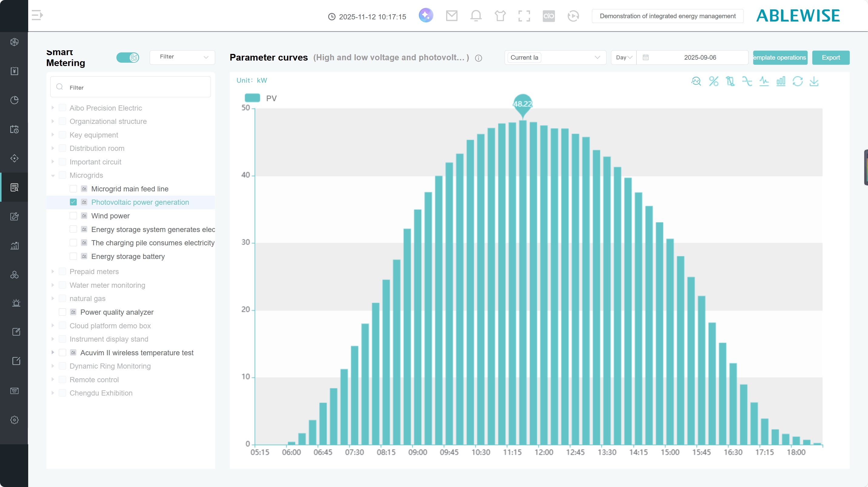Screen dimensions: 868x487
Task: Uncheck Photovoltaic power generation checkbox
Action: (x=73, y=202)
